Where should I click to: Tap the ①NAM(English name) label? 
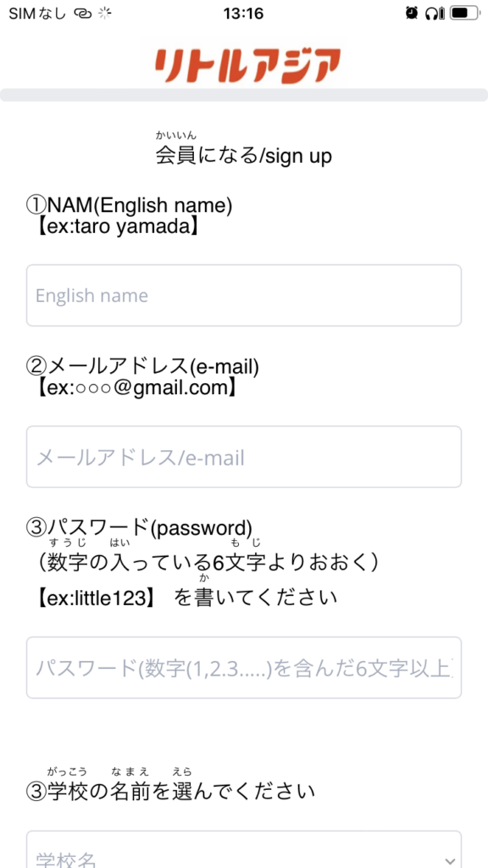point(130,205)
